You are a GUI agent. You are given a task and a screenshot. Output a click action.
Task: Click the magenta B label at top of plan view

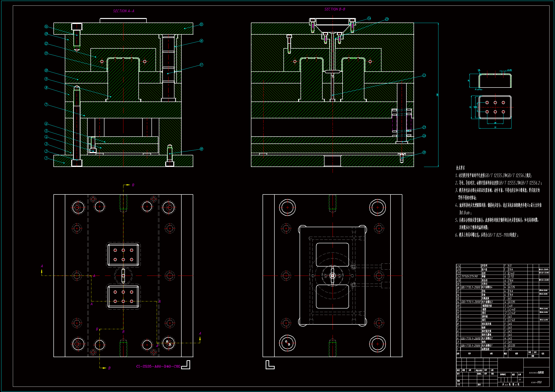(133, 185)
